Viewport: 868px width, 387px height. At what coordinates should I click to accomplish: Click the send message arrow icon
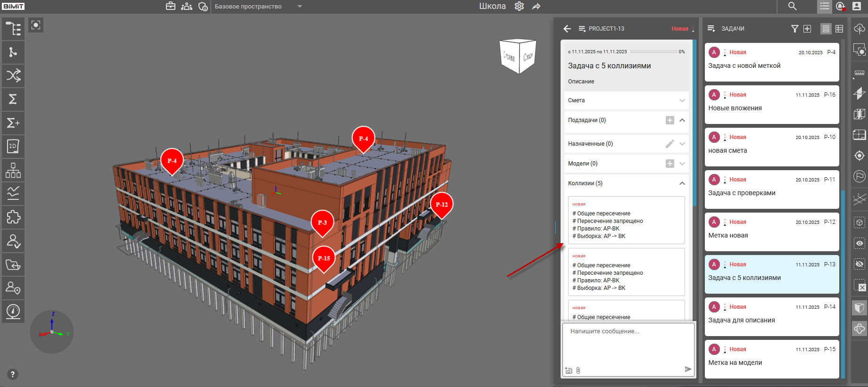(x=688, y=369)
